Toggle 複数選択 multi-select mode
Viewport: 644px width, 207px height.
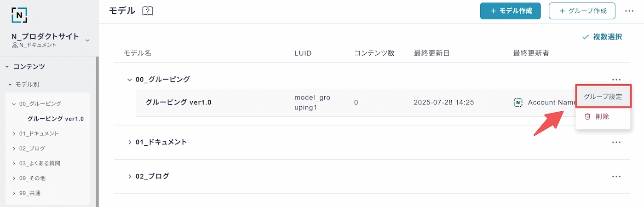(x=602, y=37)
